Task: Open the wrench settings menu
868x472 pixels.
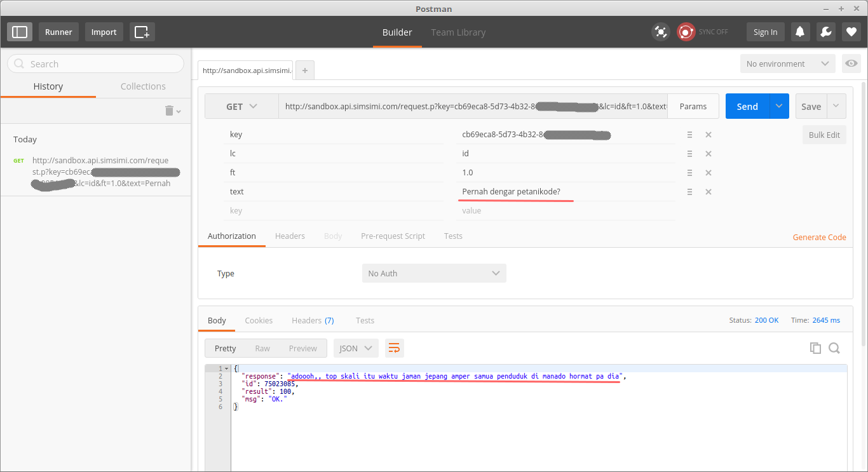Action: click(x=826, y=32)
